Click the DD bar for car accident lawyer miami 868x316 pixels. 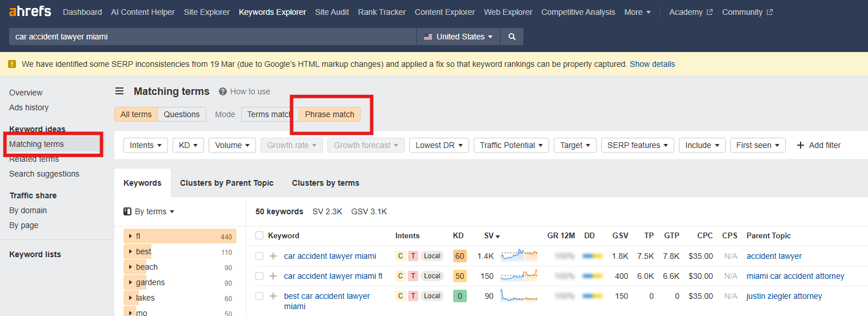592,256
